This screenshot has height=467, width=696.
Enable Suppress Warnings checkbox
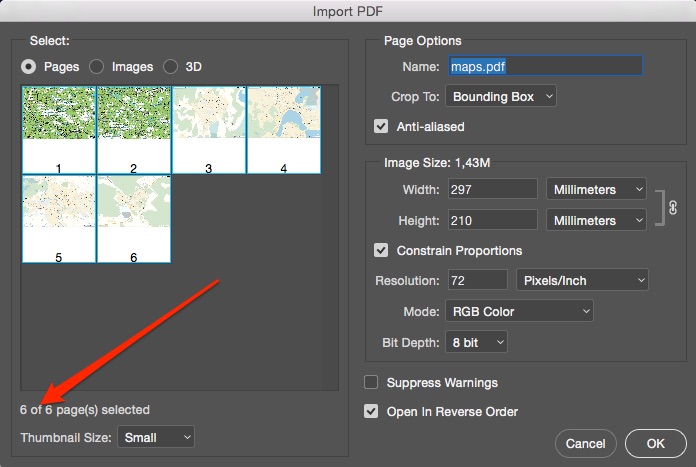tap(372, 383)
